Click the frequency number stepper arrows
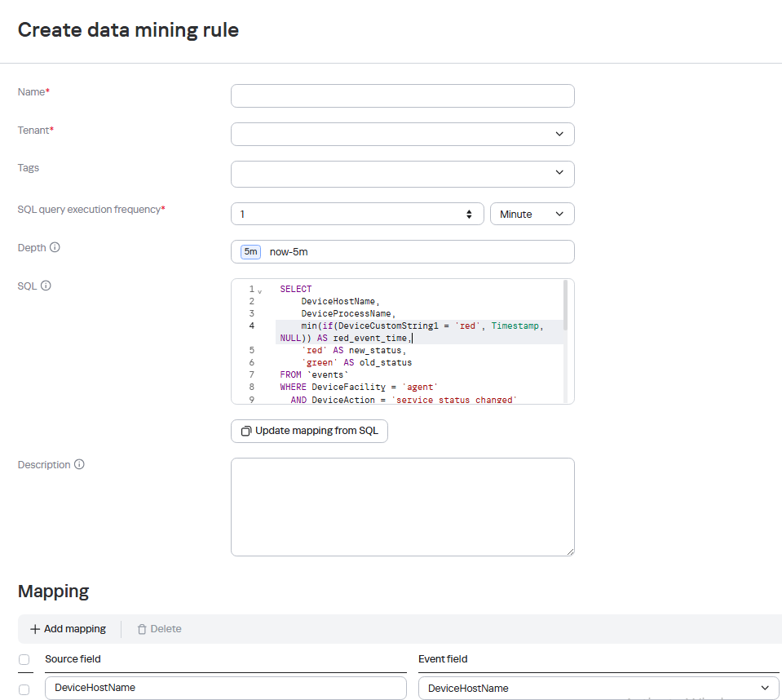The height and width of the screenshot is (700, 782). 469,214
